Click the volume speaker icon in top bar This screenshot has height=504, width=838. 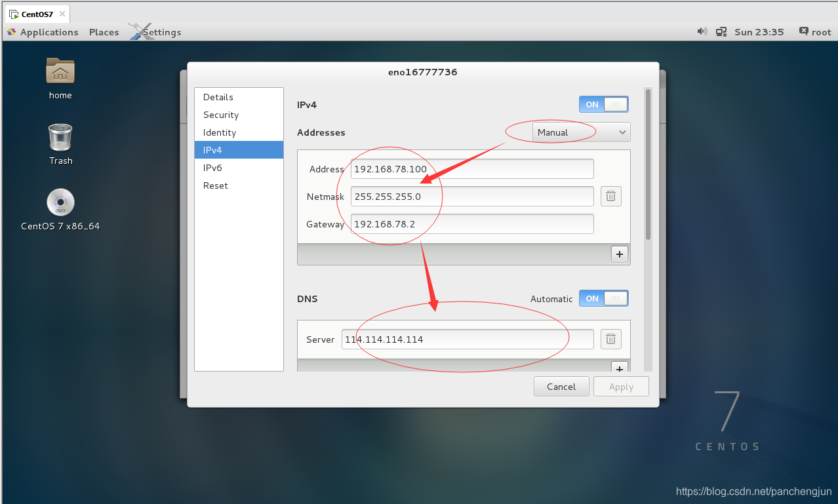702,31
